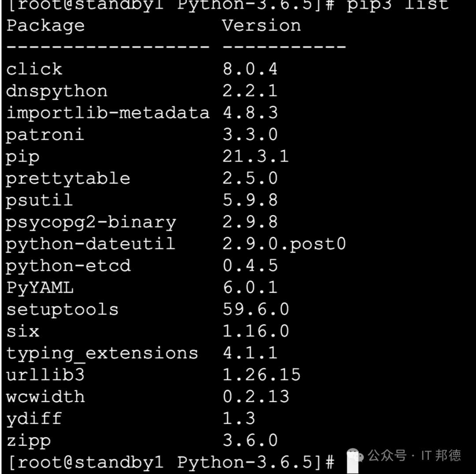476x474 pixels.
Task: Click the urllib3 version 1.26.15
Action: click(261, 375)
